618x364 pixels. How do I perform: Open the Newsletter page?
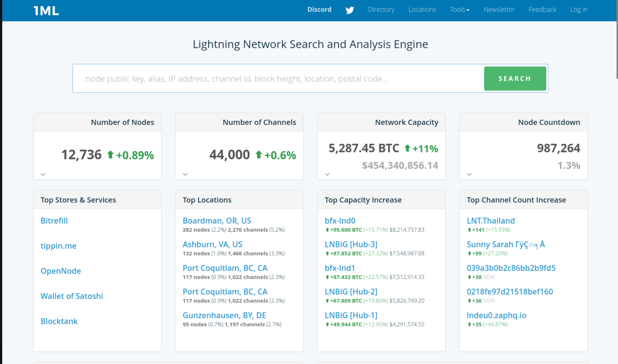click(x=499, y=10)
